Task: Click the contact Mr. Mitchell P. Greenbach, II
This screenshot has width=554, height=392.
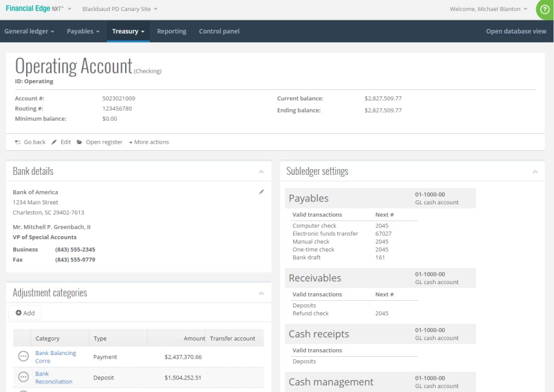Action: 51,227
